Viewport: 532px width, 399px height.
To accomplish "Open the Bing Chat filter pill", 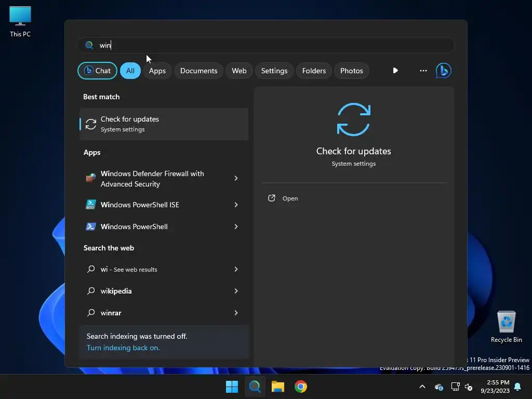I will (x=97, y=71).
